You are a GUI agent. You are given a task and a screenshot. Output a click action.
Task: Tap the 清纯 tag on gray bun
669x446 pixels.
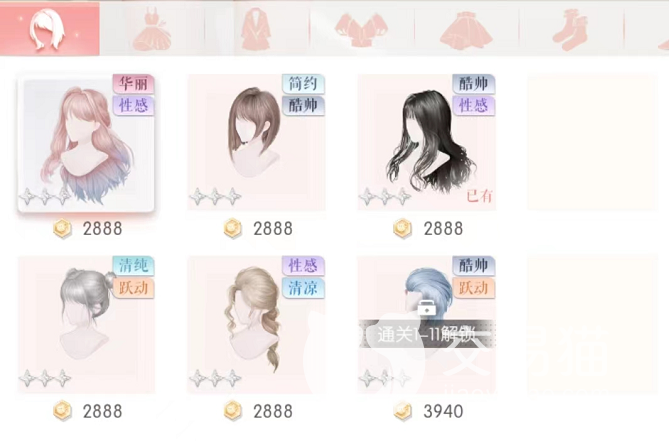134,265
